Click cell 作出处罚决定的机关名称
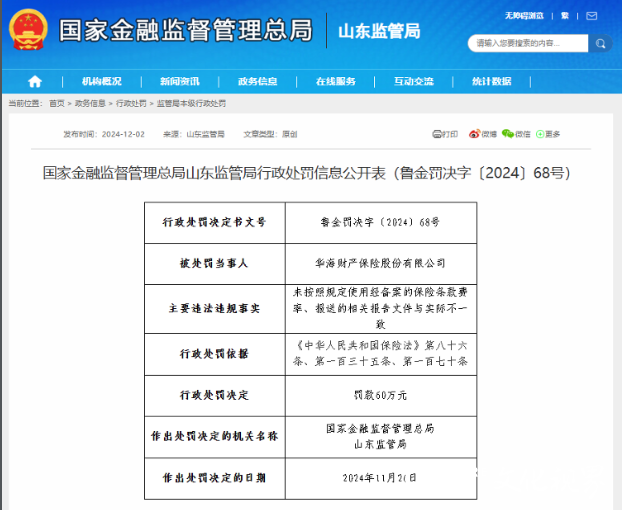Screen dimensions: 622x510 [x=215, y=437]
